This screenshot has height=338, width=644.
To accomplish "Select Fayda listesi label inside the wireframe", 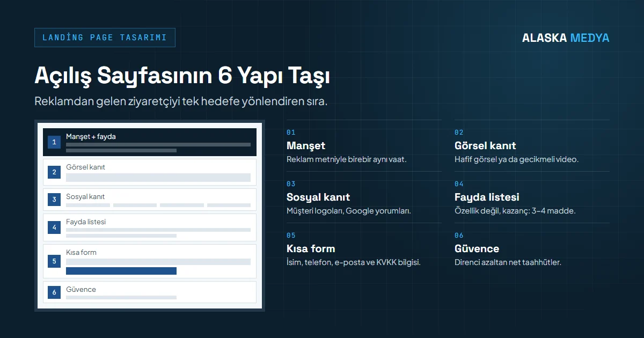I will coord(86,222).
